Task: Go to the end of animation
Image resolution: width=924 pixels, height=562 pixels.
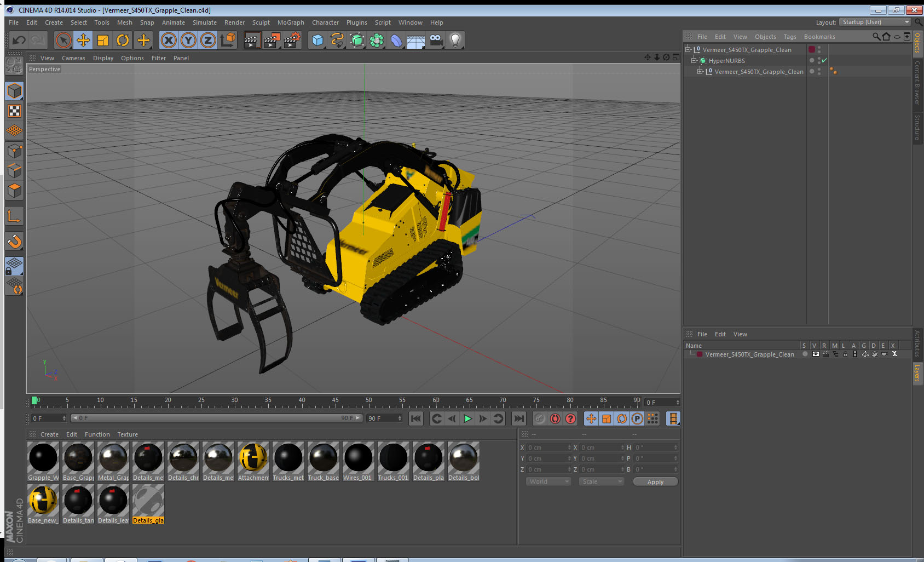Action: (518, 418)
